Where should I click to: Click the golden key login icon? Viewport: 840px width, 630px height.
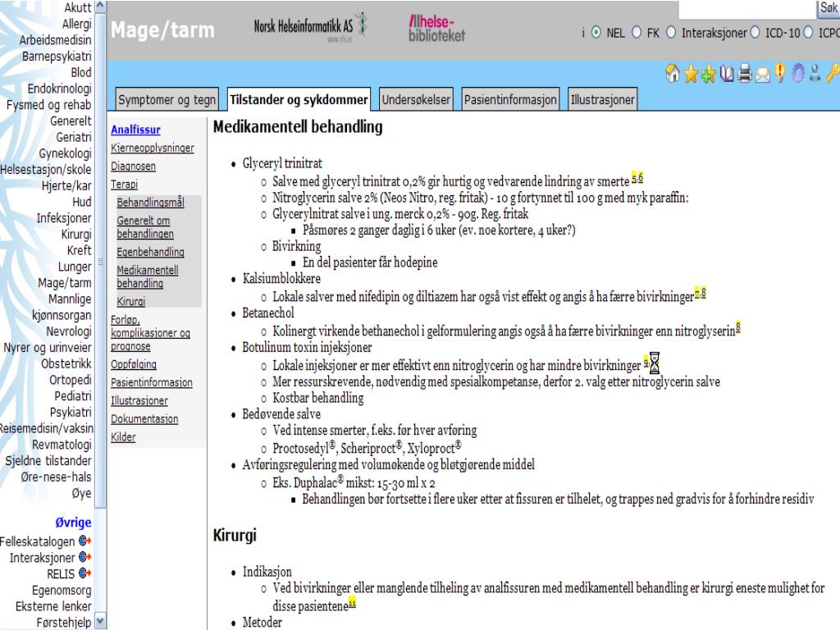[x=833, y=73]
